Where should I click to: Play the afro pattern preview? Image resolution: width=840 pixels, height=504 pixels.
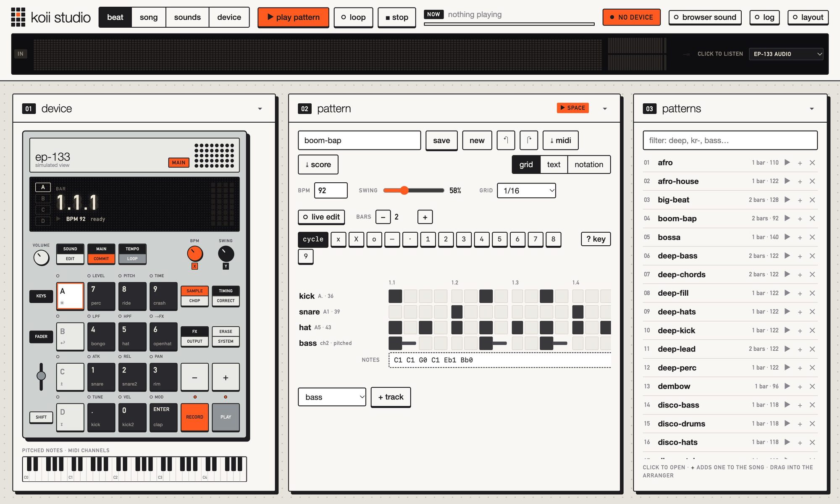click(x=787, y=163)
